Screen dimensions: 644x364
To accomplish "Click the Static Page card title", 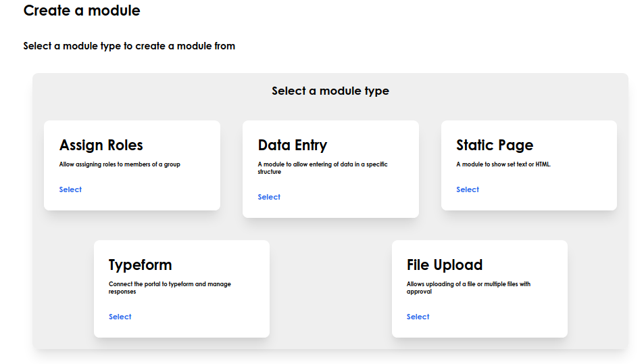I will (x=495, y=145).
